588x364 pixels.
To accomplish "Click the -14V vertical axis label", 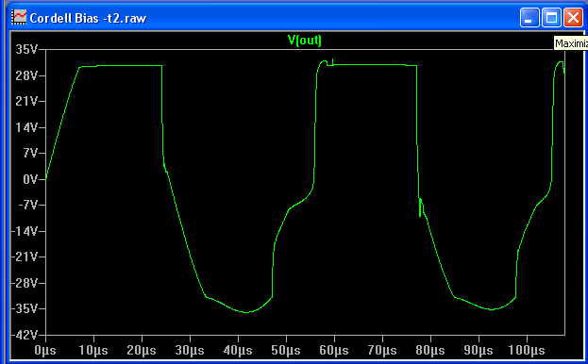I will (25, 231).
